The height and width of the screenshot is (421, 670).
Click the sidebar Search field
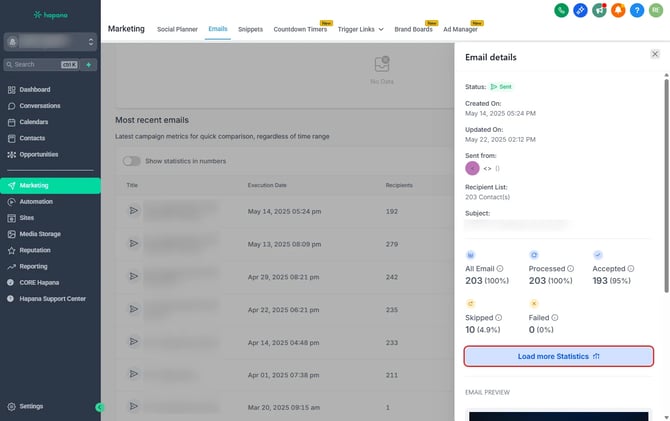point(42,65)
